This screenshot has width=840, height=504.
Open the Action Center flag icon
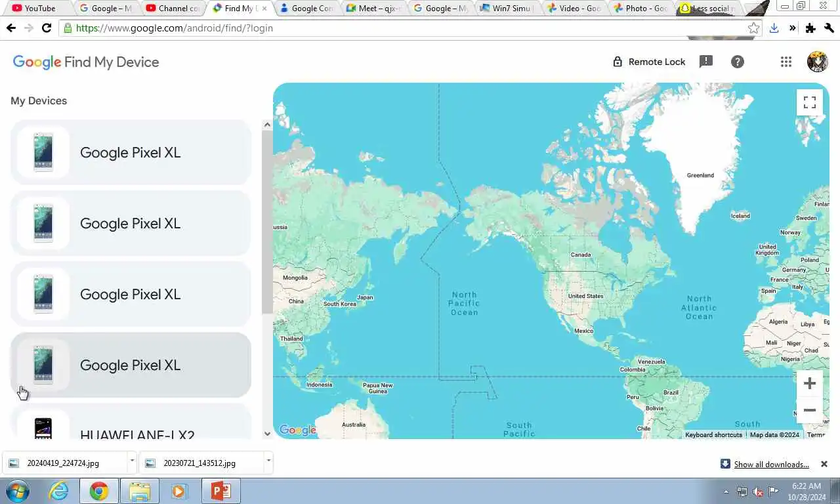[x=774, y=492]
